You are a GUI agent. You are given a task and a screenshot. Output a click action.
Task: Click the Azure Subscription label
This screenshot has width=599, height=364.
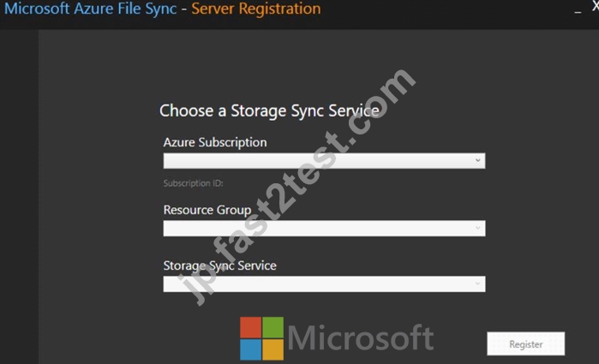coord(215,142)
